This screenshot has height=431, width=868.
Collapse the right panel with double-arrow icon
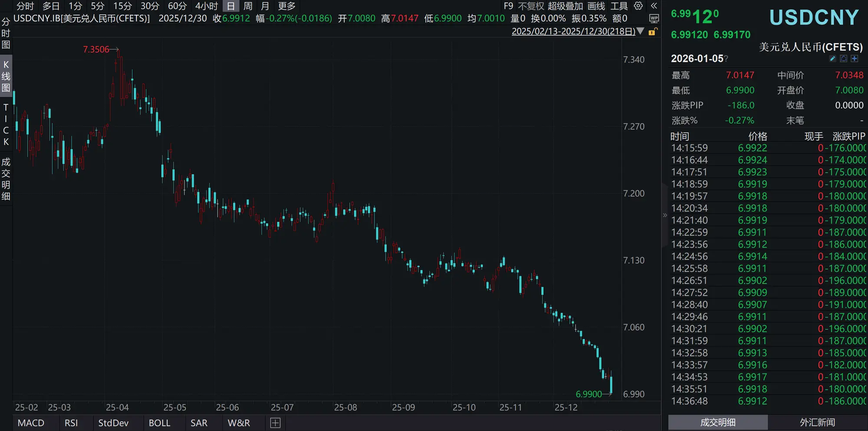pyautogui.click(x=654, y=6)
